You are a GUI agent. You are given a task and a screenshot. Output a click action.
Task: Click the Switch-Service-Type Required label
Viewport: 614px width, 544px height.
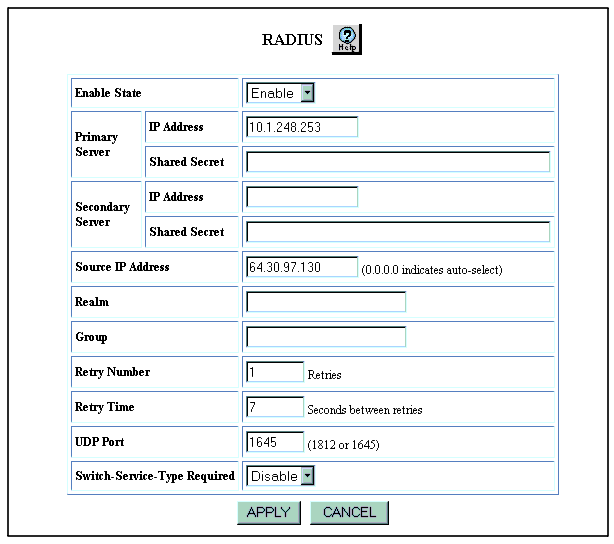(x=155, y=476)
